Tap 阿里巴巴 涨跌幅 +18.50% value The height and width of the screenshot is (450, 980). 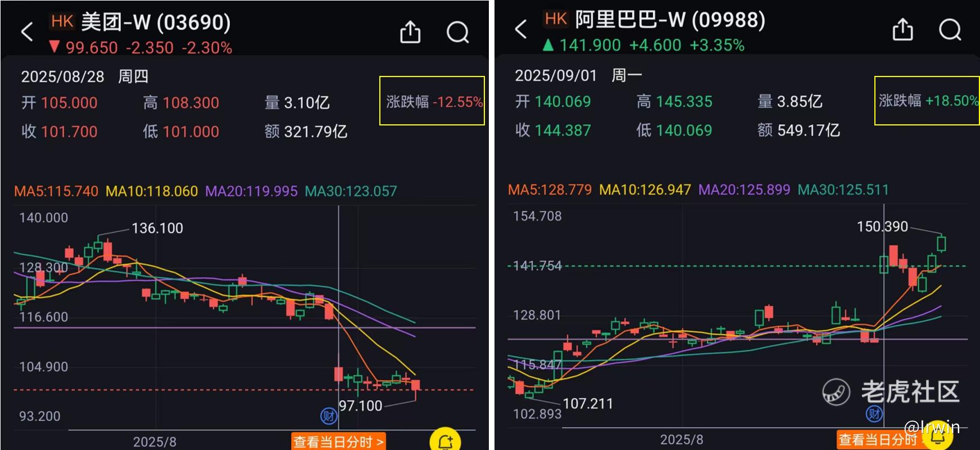[952, 101]
